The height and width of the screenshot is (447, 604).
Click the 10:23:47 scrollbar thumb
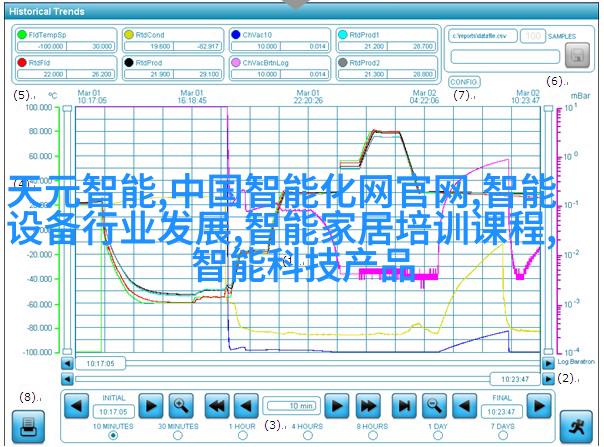[515, 379]
